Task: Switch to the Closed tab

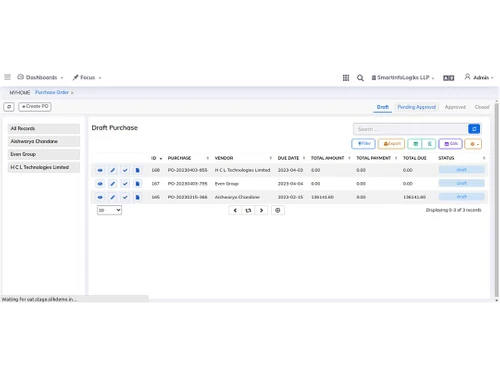Action: (x=482, y=107)
